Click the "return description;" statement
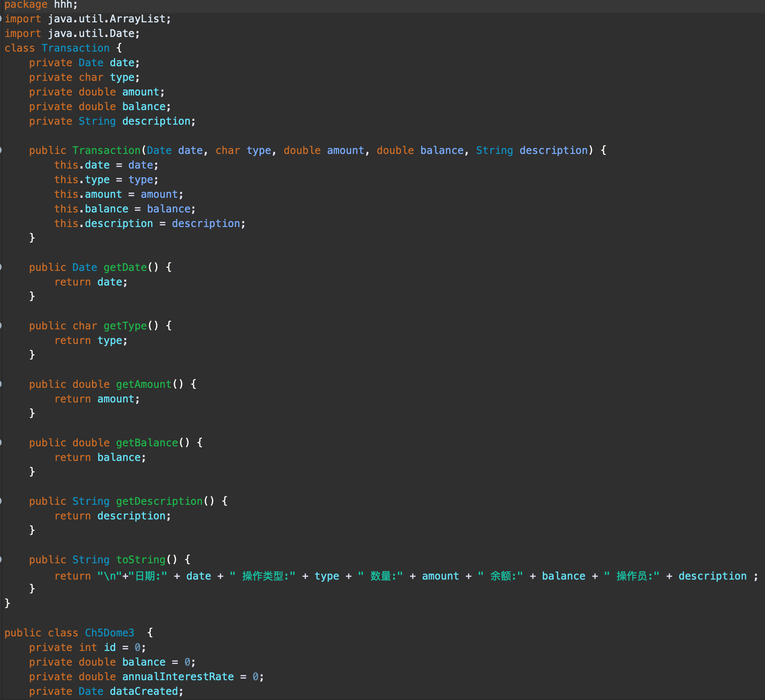This screenshot has height=700, width=765. point(113,516)
